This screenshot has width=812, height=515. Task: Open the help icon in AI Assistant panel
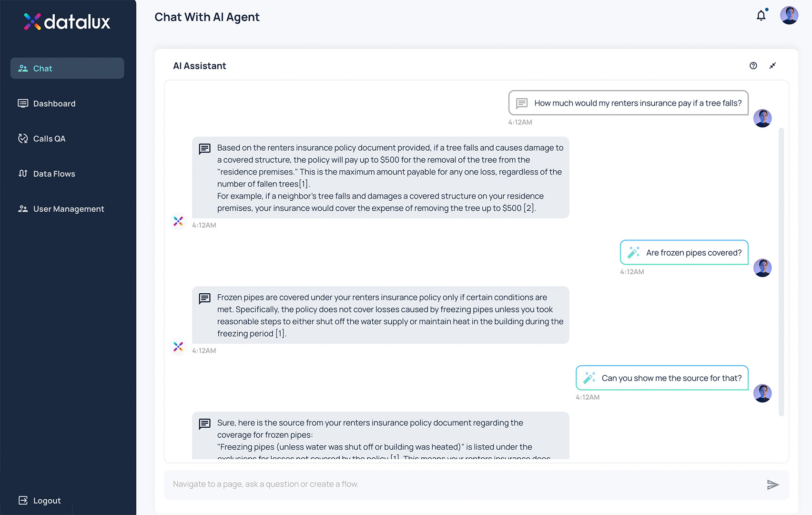[753, 66]
